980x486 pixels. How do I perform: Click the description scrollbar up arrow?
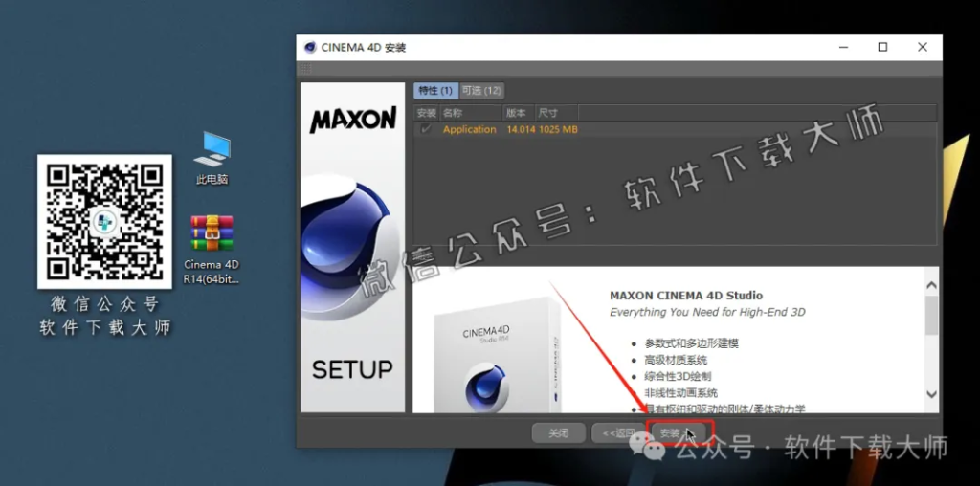pos(931,285)
